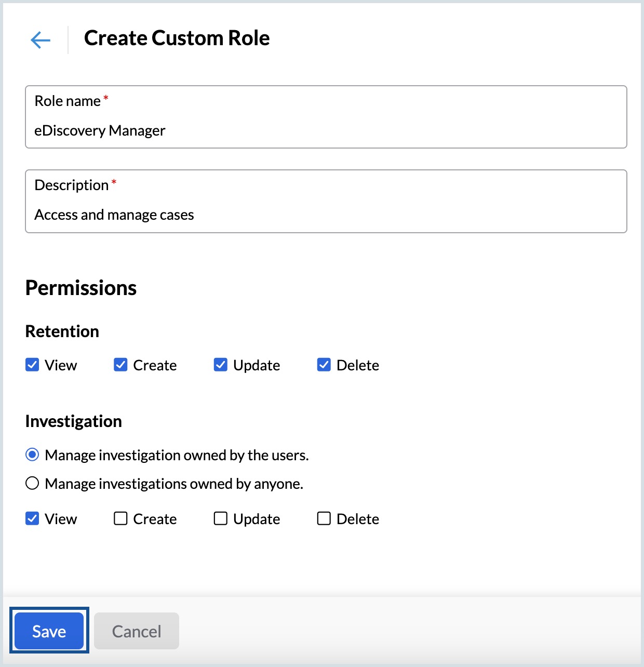
Task: Select Manage investigations owned by anyone
Action: (x=32, y=483)
